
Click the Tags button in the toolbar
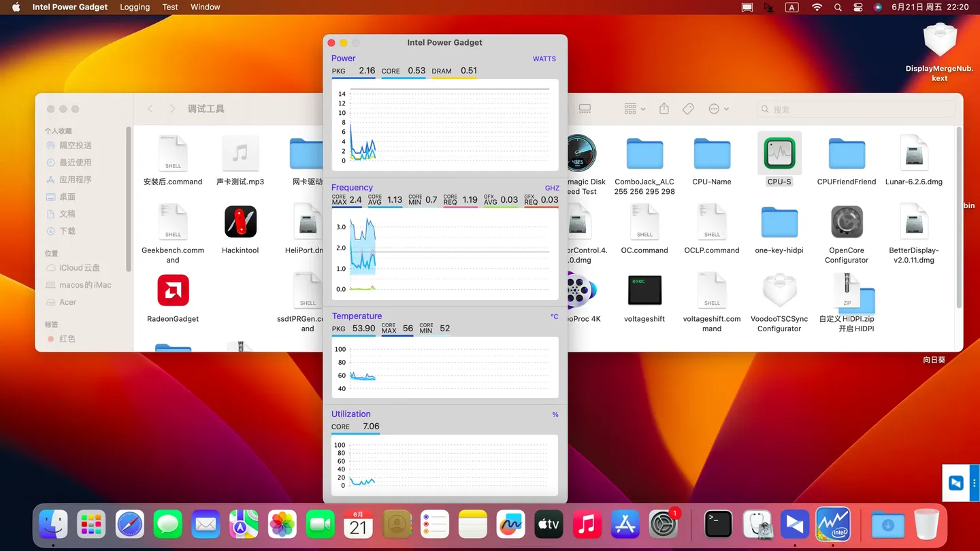coord(687,108)
